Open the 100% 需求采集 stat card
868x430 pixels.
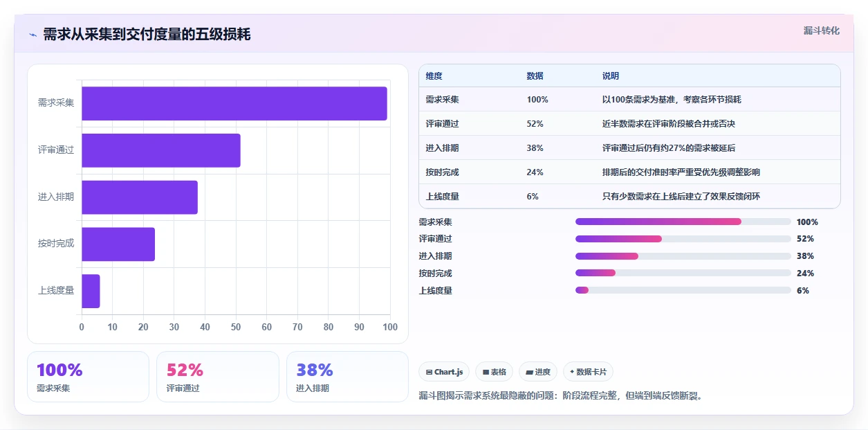[x=88, y=377]
